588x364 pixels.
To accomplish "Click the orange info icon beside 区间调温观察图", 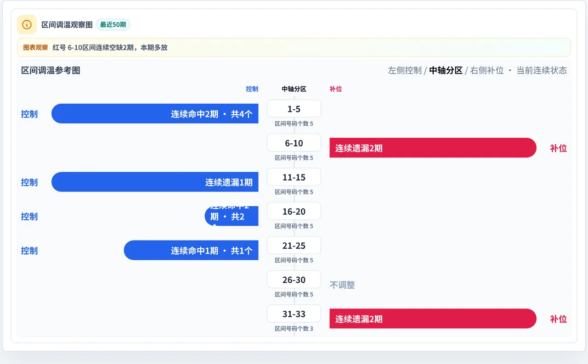I will point(27,24).
